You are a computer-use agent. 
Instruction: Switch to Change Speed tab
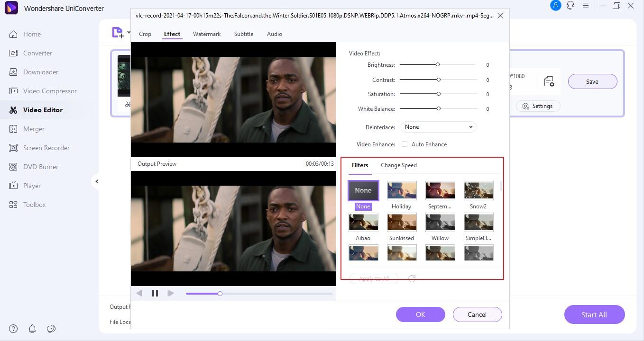399,165
